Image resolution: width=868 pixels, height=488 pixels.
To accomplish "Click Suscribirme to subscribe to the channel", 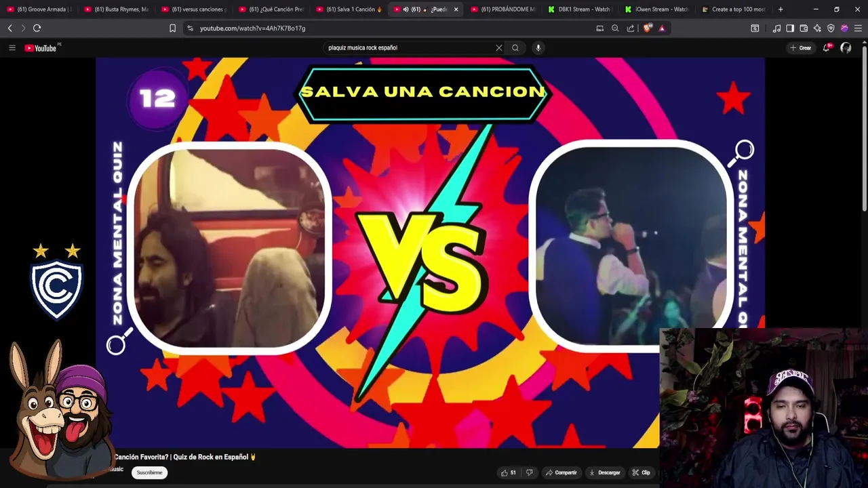I will (x=149, y=472).
